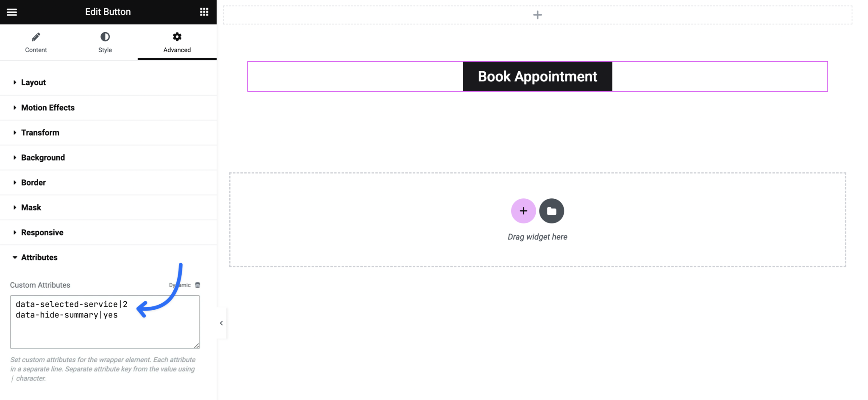Select the Book Appointment button
The width and height of the screenshot is (868, 400).
pos(537,76)
